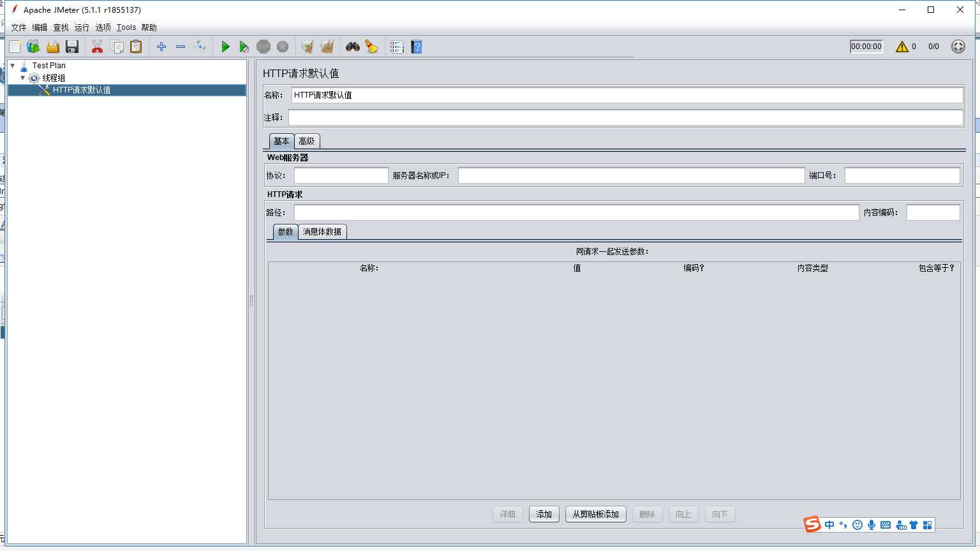Select the 线程组 tree item

point(54,78)
